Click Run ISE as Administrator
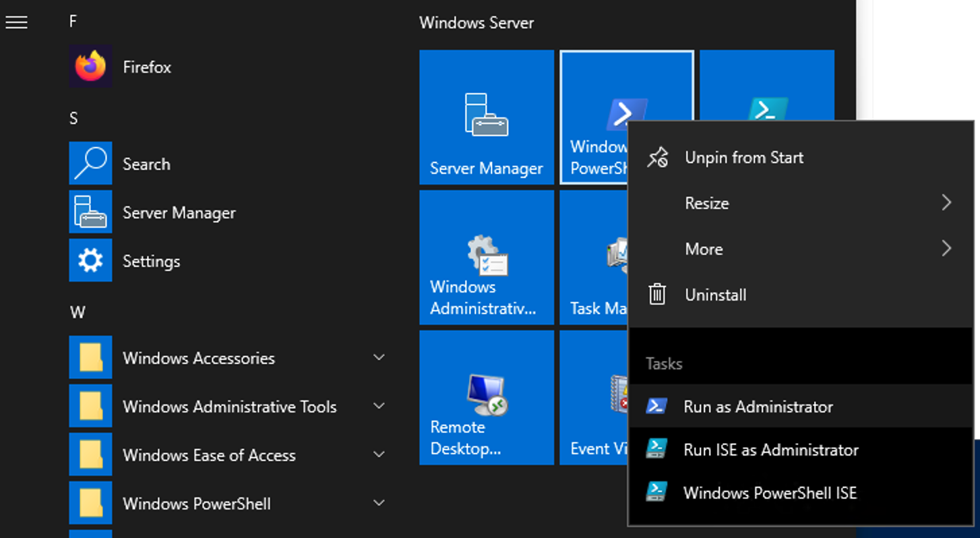This screenshot has height=538, width=980. 770,450
